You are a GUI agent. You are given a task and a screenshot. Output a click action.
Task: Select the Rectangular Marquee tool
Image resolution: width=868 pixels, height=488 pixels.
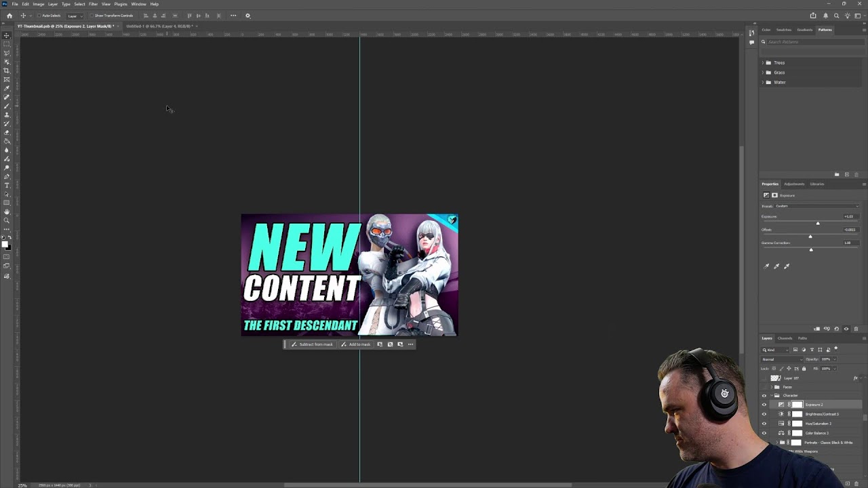coord(7,44)
